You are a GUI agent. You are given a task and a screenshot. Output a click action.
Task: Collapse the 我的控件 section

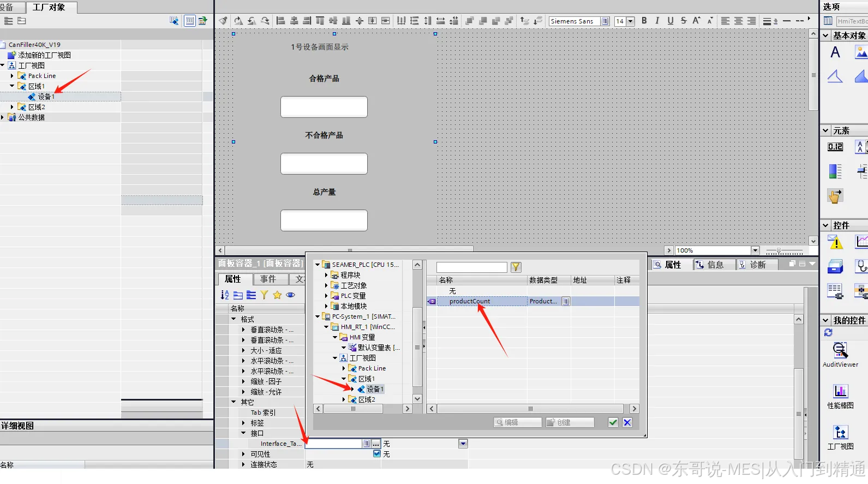click(825, 320)
